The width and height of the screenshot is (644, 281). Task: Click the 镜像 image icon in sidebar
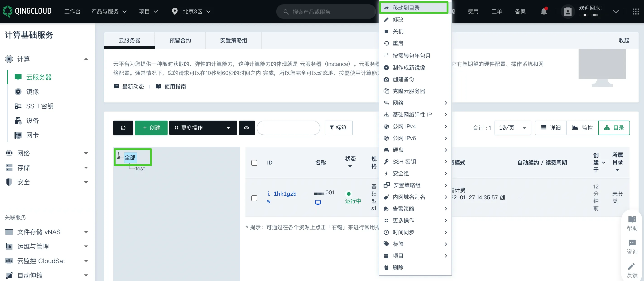tap(18, 92)
